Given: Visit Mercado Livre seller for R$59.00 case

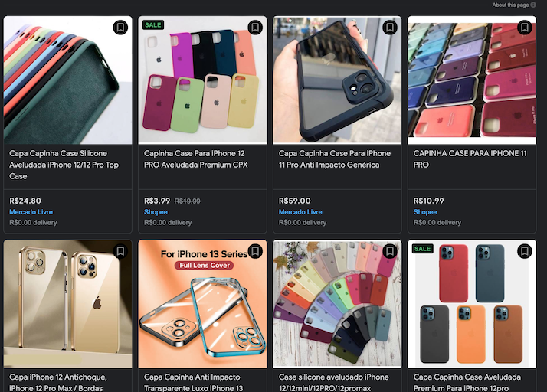Looking at the screenshot, I should (300, 212).
